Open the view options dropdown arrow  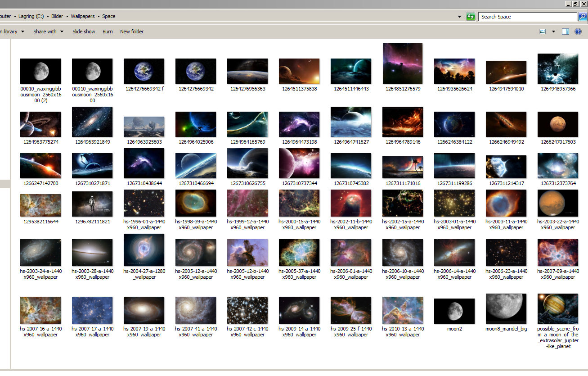(x=553, y=32)
